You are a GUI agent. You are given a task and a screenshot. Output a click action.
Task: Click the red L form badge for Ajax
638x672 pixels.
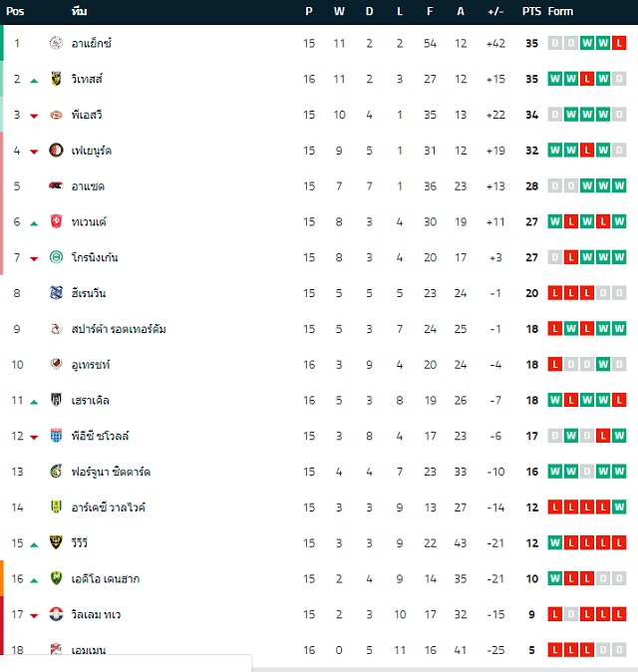(619, 43)
